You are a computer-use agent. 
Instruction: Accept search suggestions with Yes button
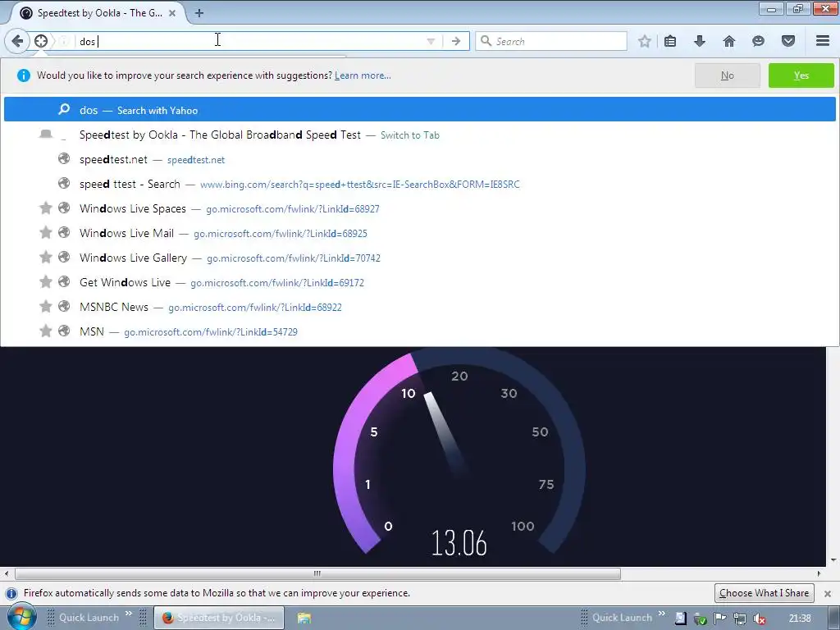pos(801,75)
